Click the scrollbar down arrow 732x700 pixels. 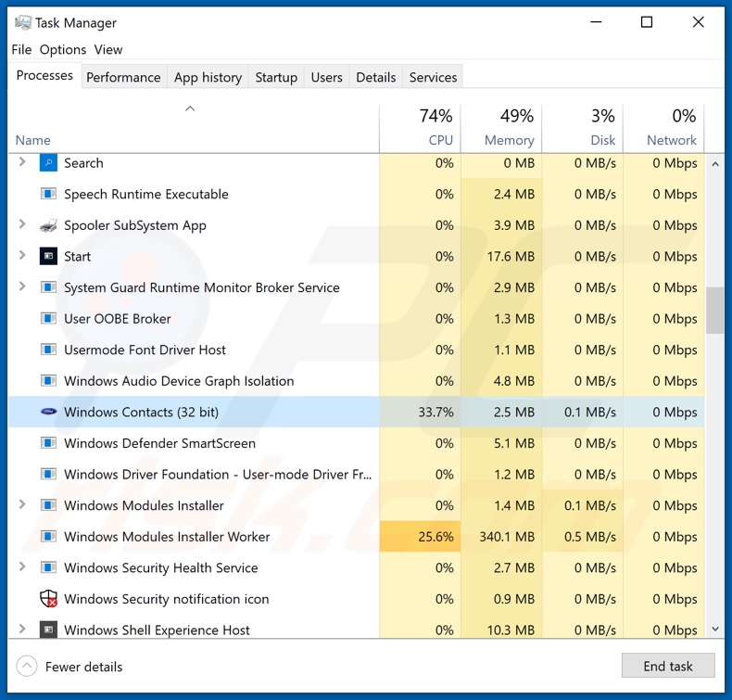[715, 629]
